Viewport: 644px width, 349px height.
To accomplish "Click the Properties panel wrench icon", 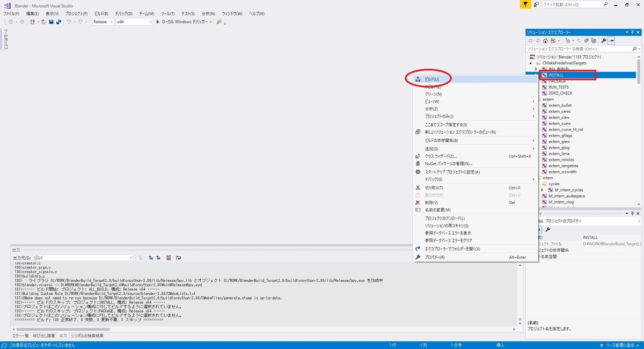I will tap(548, 229).
